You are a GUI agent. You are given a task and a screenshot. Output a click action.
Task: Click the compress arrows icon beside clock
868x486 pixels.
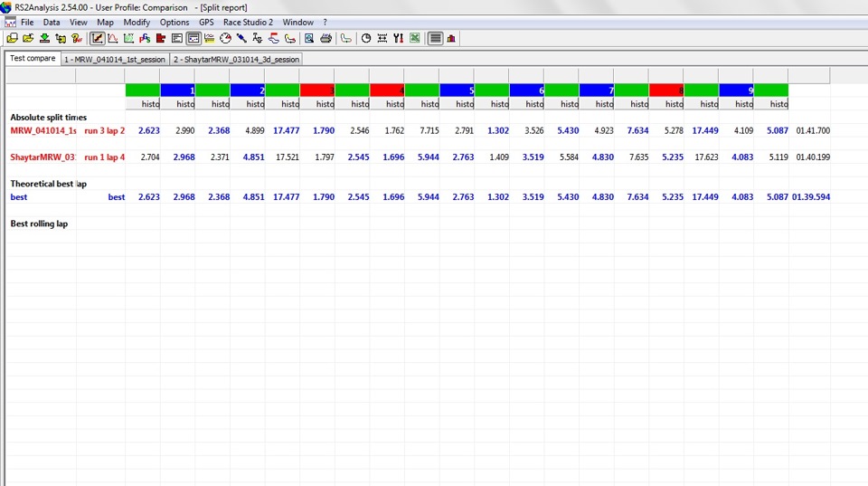(x=382, y=38)
